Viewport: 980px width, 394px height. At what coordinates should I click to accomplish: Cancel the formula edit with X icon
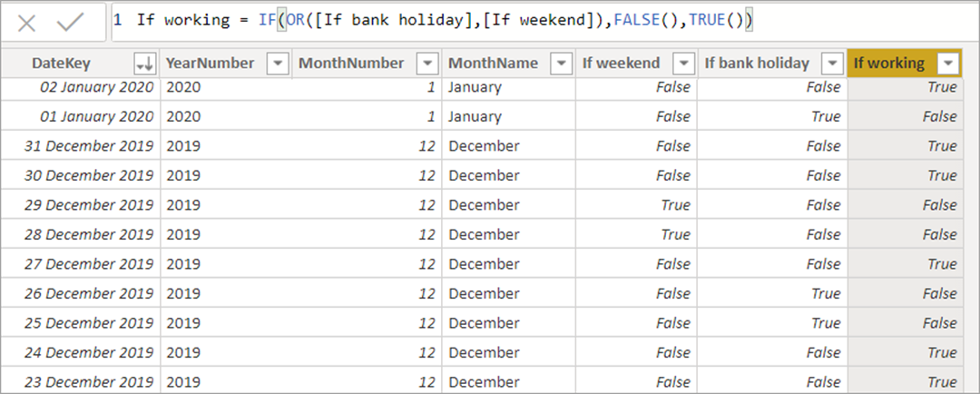pos(27,23)
